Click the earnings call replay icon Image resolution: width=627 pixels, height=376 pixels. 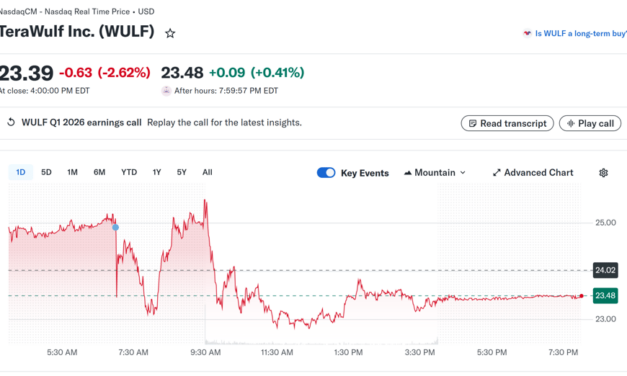11,122
